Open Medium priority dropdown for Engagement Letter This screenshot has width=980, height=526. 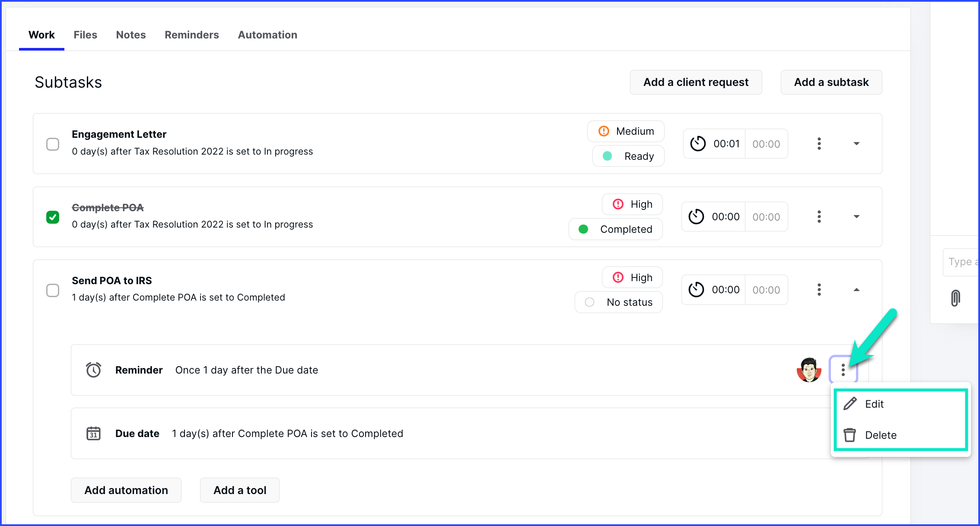pos(626,131)
